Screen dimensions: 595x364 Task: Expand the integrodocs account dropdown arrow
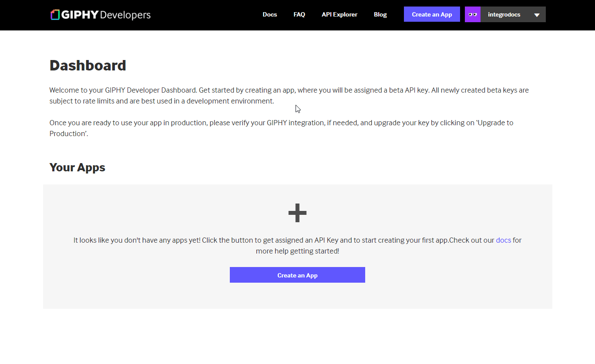(x=537, y=15)
